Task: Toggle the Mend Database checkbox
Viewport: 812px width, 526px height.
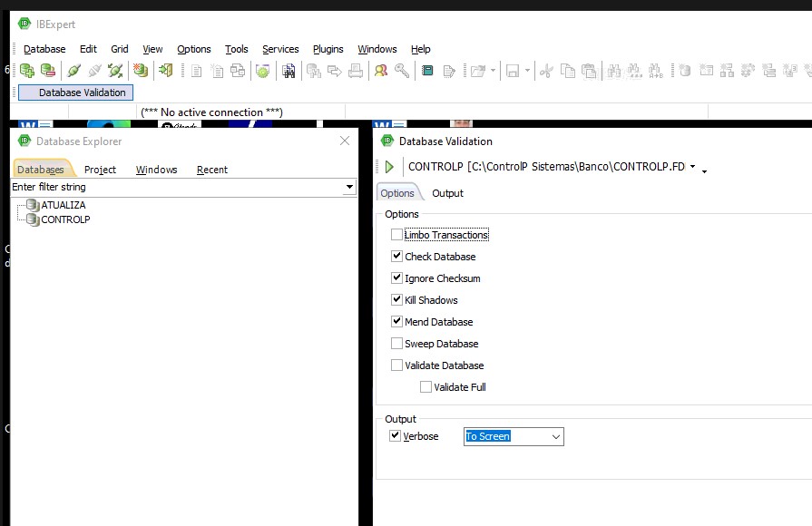Action: (396, 322)
